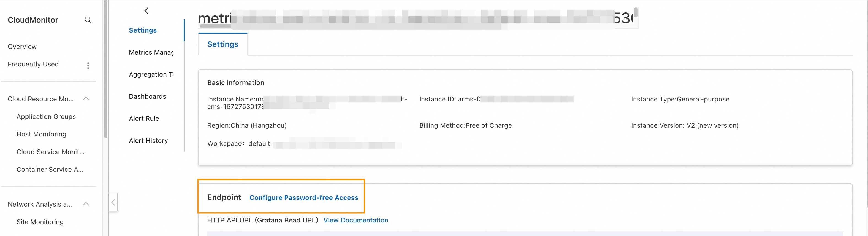Open Aggregation Tasks menu item
The height and width of the screenshot is (236, 868).
tap(151, 74)
